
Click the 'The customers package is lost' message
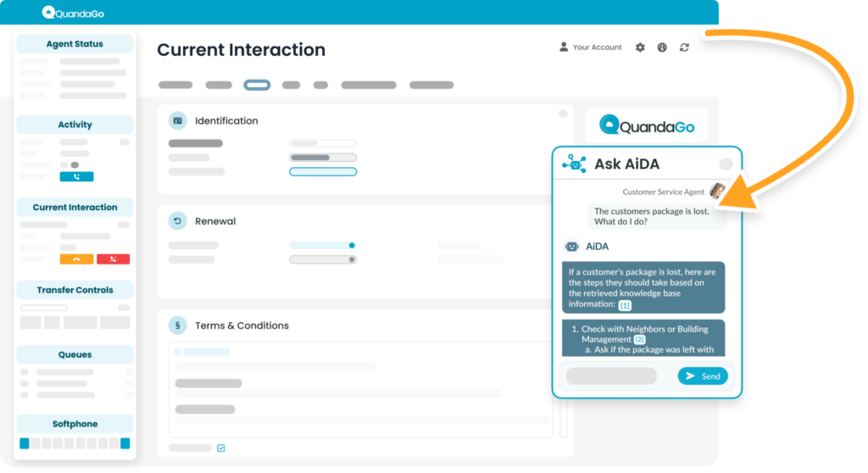pos(657,216)
